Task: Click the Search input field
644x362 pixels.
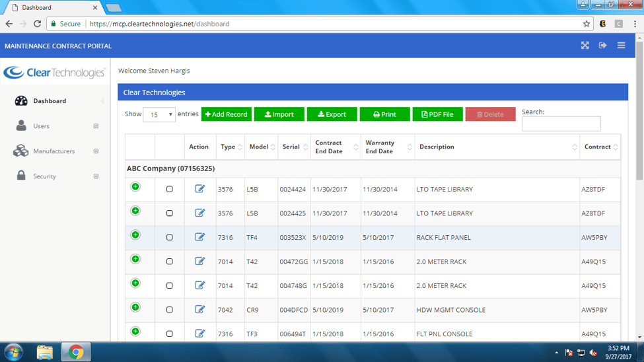Action: click(561, 124)
